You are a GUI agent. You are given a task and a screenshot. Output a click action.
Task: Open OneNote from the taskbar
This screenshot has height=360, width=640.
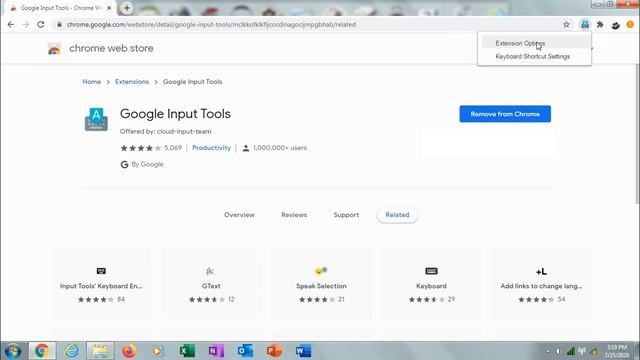[x=216, y=351]
